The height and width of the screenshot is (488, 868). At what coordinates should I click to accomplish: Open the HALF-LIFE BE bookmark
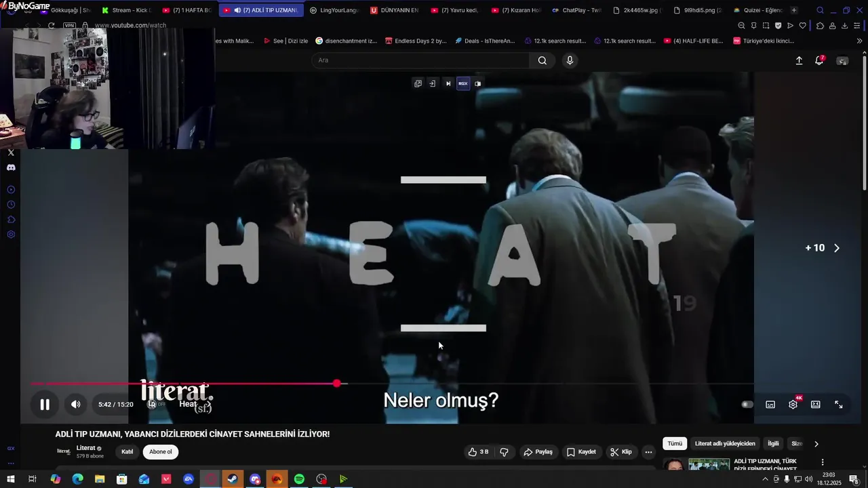click(692, 41)
